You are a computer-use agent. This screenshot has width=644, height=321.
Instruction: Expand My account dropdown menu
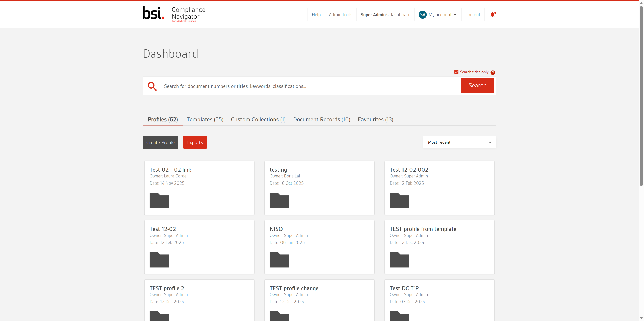click(442, 15)
